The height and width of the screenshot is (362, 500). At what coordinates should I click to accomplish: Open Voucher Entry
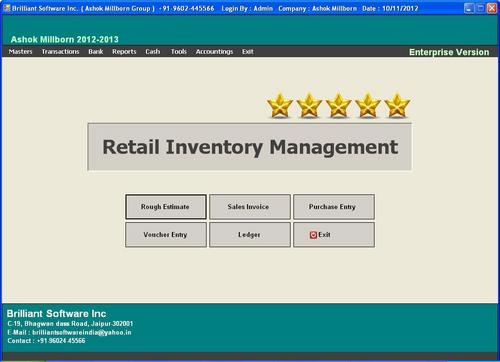[166, 235]
